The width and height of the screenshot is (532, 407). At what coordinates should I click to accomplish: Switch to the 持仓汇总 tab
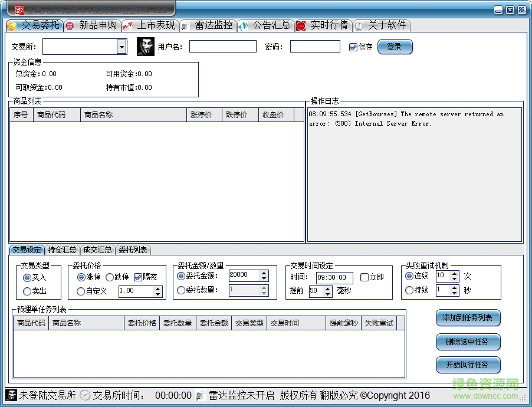(x=62, y=250)
